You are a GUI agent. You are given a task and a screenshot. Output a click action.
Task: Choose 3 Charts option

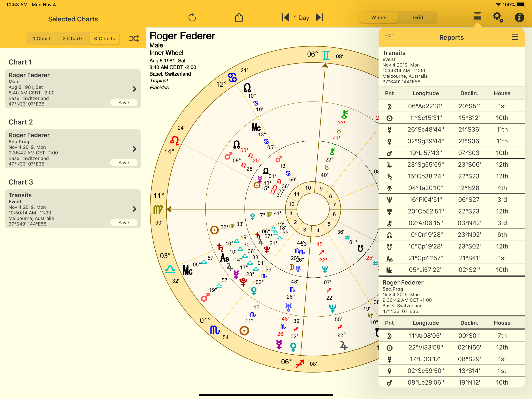pyautogui.click(x=105, y=39)
